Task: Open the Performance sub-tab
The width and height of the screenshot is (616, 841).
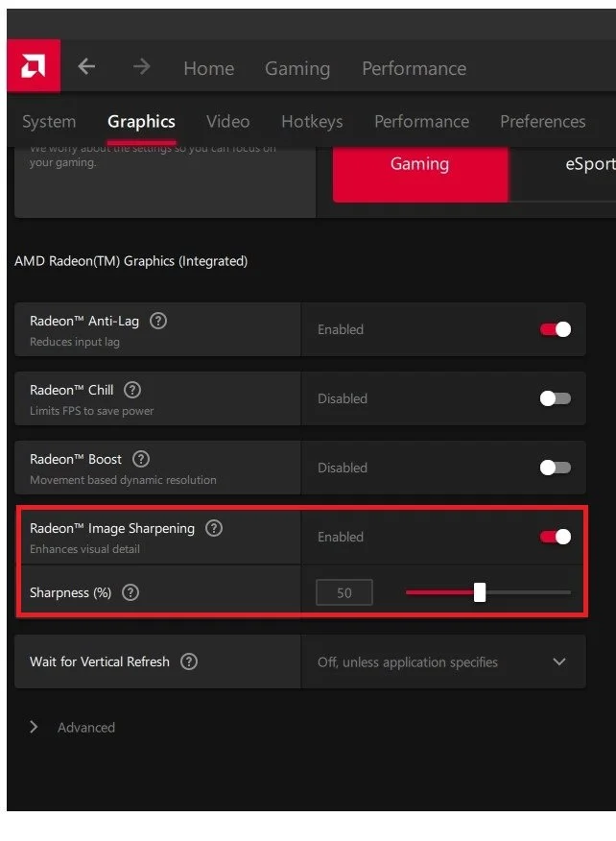Action: pyautogui.click(x=421, y=122)
